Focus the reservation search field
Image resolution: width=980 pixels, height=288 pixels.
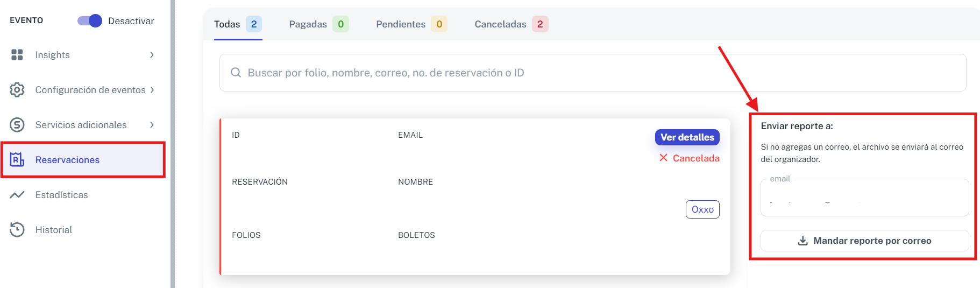pyautogui.click(x=593, y=73)
